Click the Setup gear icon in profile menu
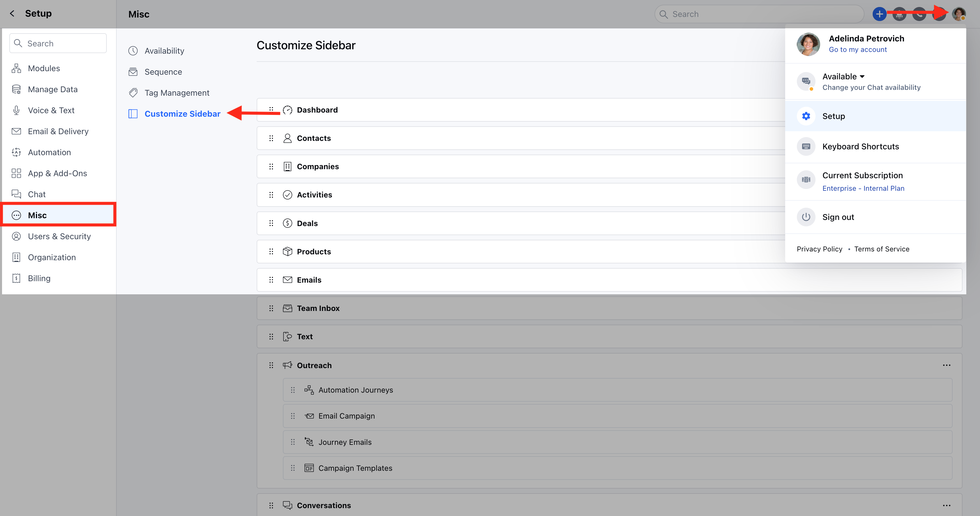Image resolution: width=980 pixels, height=516 pixels. point(806,116)
